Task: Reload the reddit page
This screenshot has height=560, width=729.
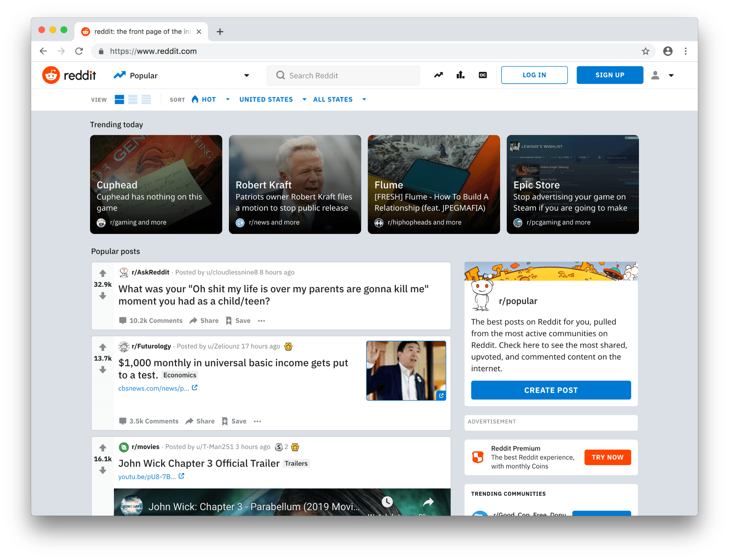Action: tap(79, 51)
